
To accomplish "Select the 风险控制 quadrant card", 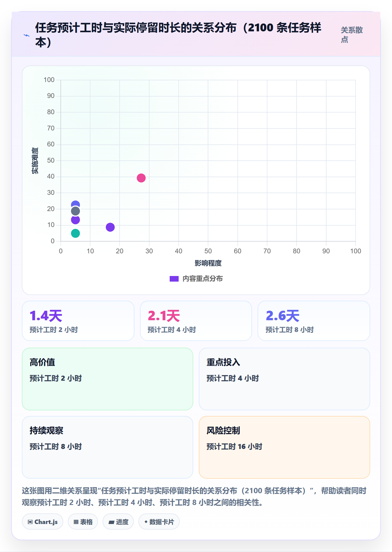I will pos(284,447).
